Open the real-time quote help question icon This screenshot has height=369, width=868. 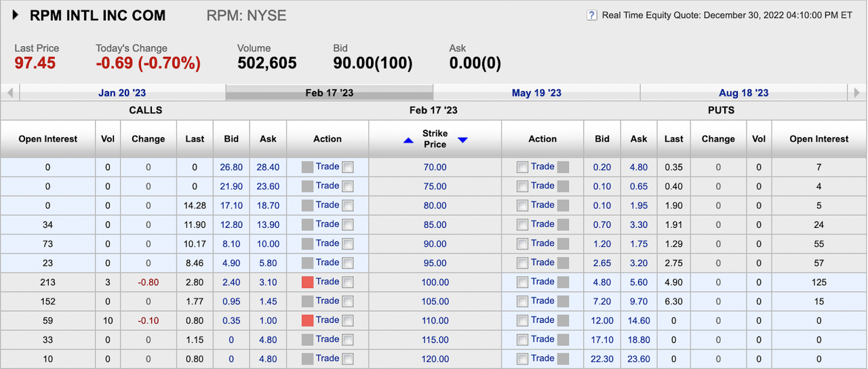592,15
